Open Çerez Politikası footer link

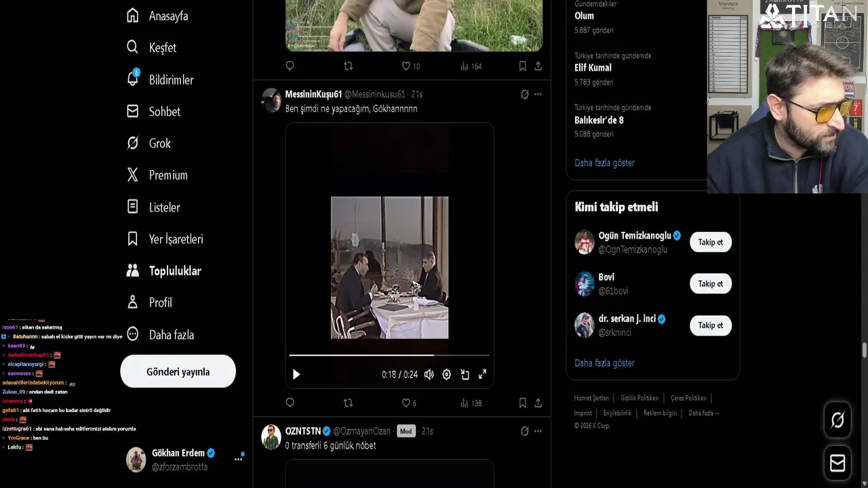(688, 398)
